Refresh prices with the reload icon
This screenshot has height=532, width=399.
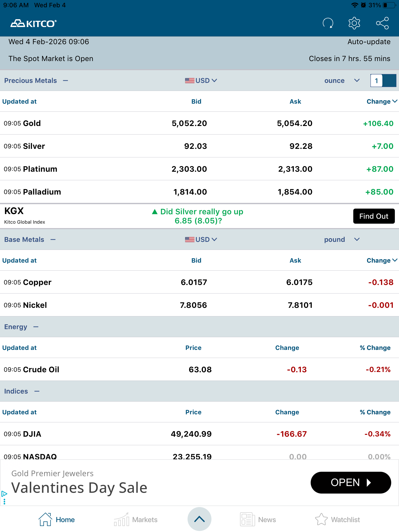(x=328, y=23)
